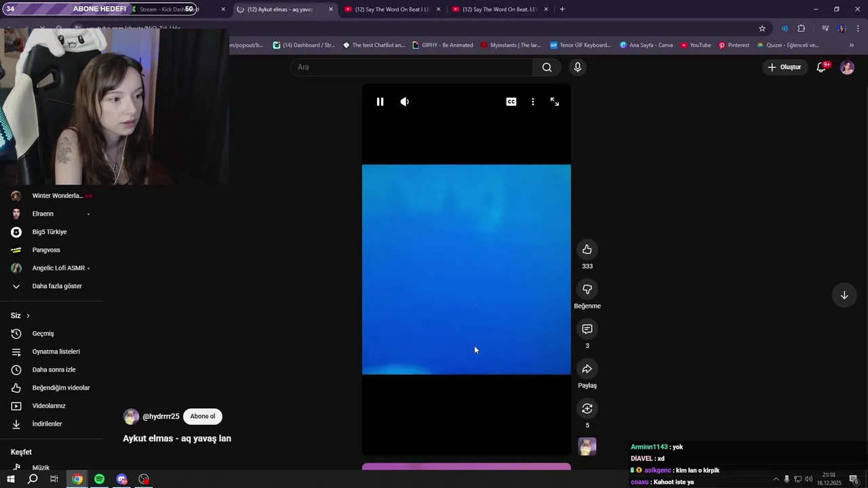Open Spotify from the taskbar
This screenshot has height=488, width=868.
click(x=100, y=479)
